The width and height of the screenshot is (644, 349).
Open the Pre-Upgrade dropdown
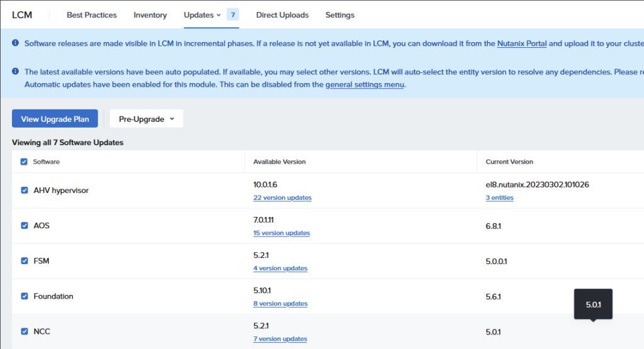click(x=147, y=119)
